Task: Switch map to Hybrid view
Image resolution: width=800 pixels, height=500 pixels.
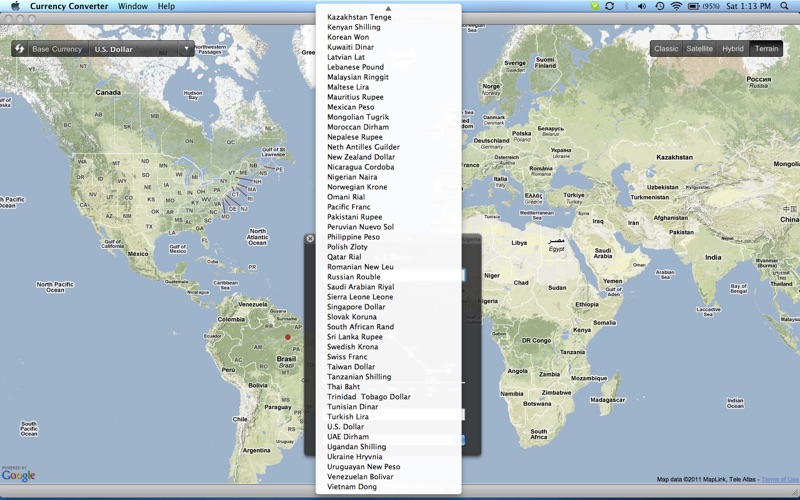Action: pyautogui.click(x=733, y=48)
